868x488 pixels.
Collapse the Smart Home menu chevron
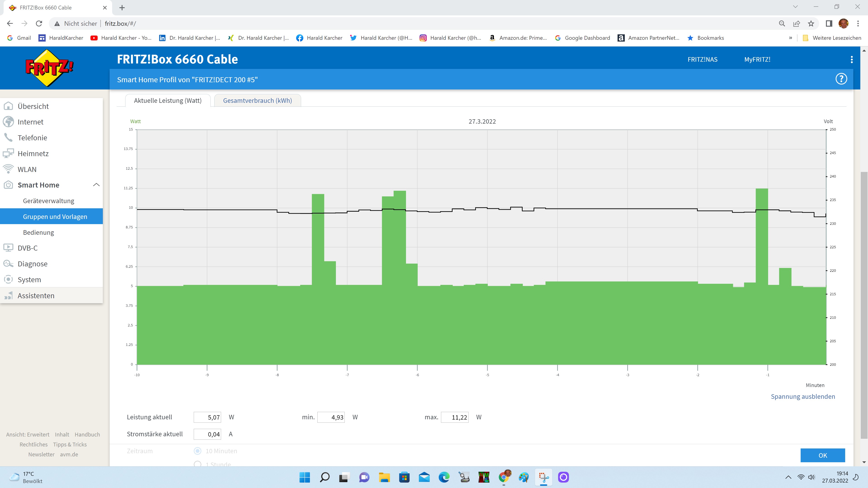pos(96,185)
